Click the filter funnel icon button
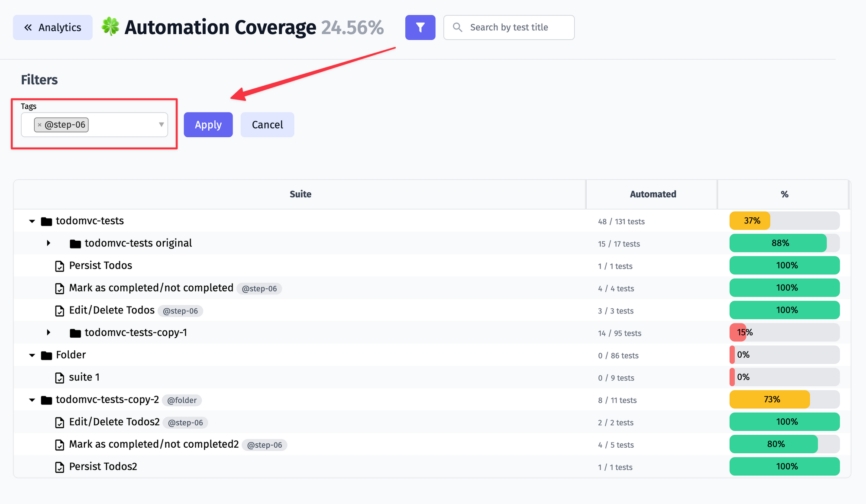The width and height of the screenshot is (866, 504). tap(420, 27)
